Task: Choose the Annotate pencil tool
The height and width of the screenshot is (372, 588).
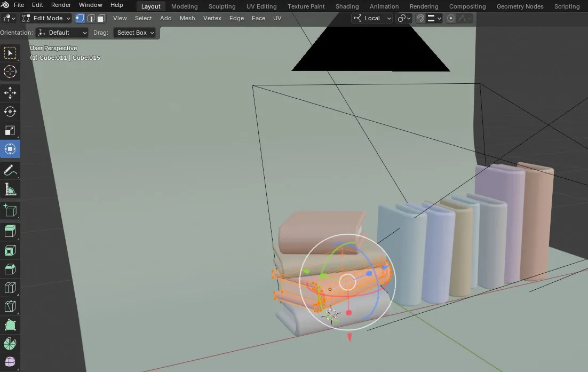Action: click(x=10, y=171)
